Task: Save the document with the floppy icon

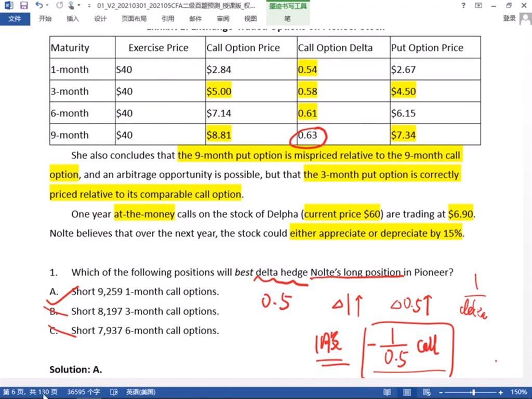Action: (24, 5)
